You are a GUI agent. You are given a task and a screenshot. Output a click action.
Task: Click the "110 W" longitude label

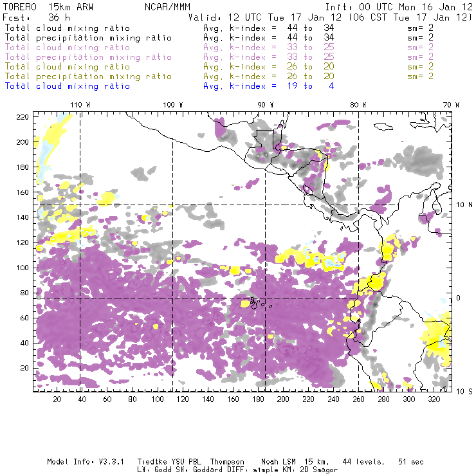[80, 105]
